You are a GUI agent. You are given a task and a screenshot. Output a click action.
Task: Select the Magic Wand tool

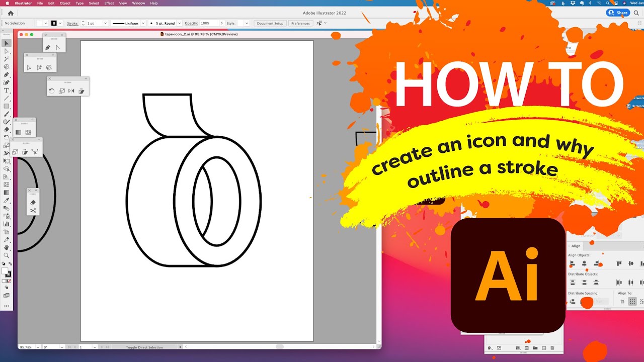7,59
